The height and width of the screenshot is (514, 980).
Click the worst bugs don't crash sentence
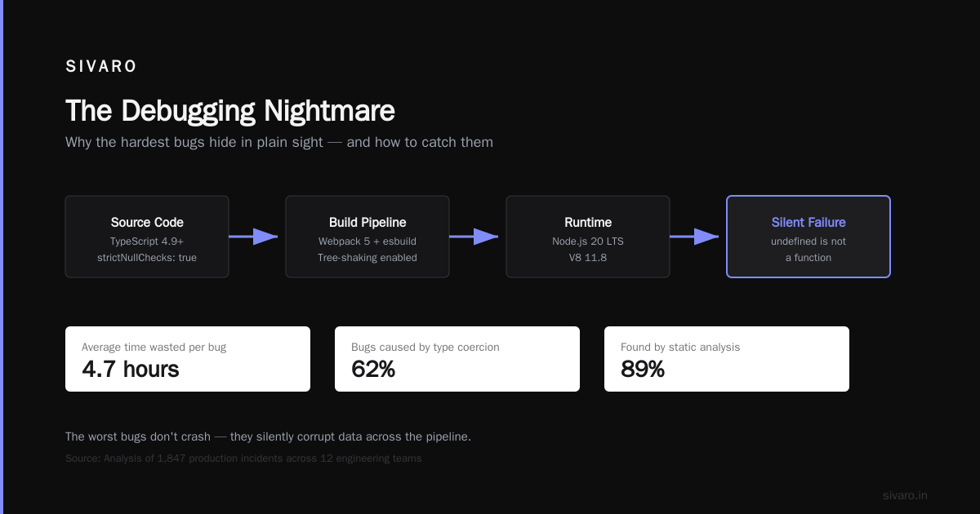(x=268, y=436)
